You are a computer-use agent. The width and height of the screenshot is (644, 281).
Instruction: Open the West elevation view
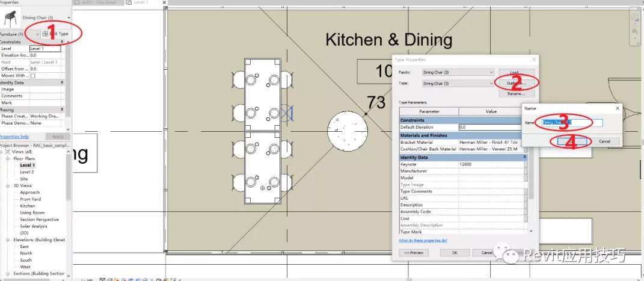tap(25, 267)
